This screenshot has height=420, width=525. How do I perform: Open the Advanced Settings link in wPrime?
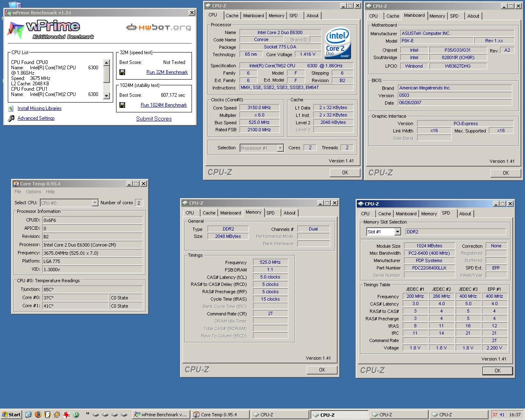[36, 118]
